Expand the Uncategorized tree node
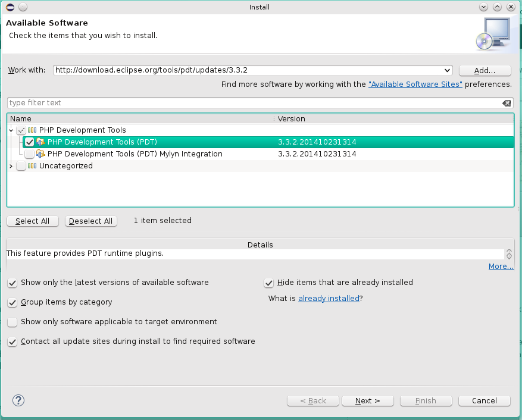This screenshot has width=522, height=420. coord(11,166)
